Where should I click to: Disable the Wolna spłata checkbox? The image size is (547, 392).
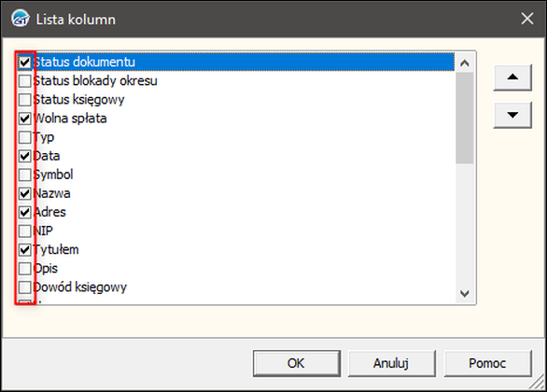click(25, 119)
